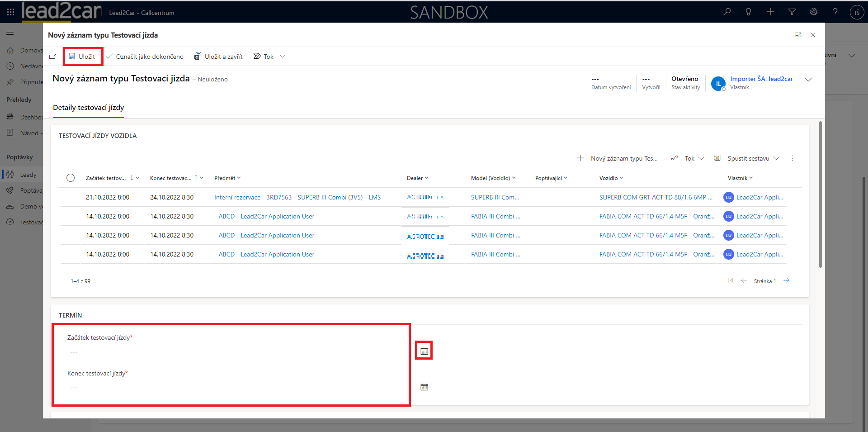The width and height of the screenshot is (868, 432).
Task: Open the lightbulb assistant icon
Action: pos(748,12)
